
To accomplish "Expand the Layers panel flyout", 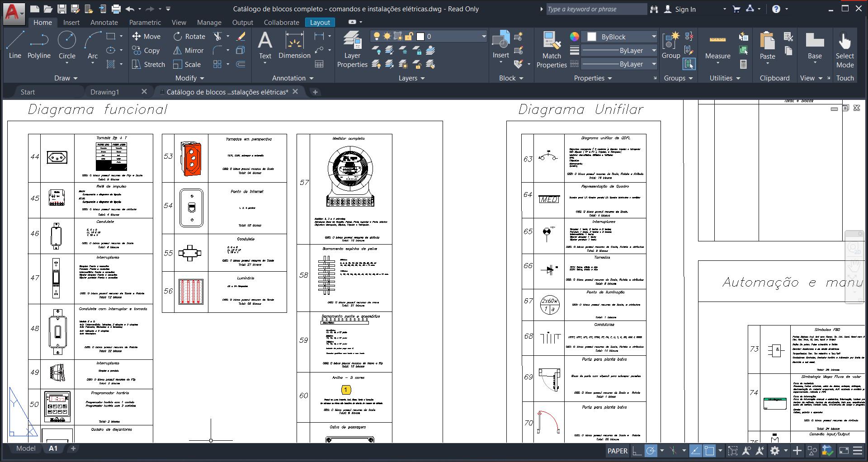I will point(423,78).
